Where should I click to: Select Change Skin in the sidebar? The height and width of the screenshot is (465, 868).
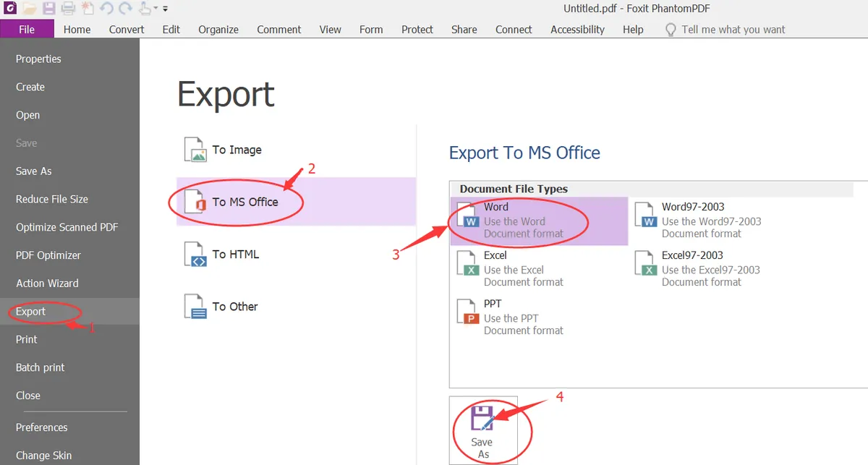click(69, 456)
